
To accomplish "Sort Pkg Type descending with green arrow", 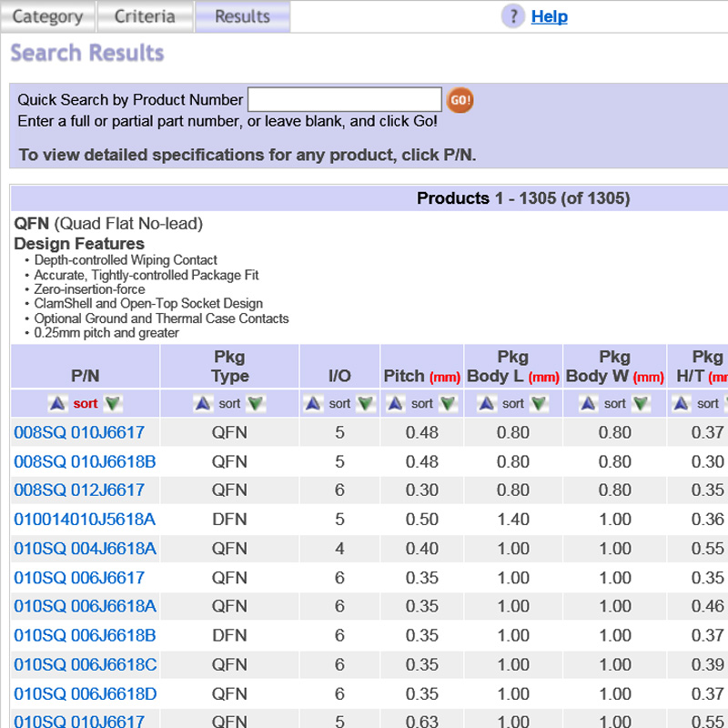I will [256, 403].
